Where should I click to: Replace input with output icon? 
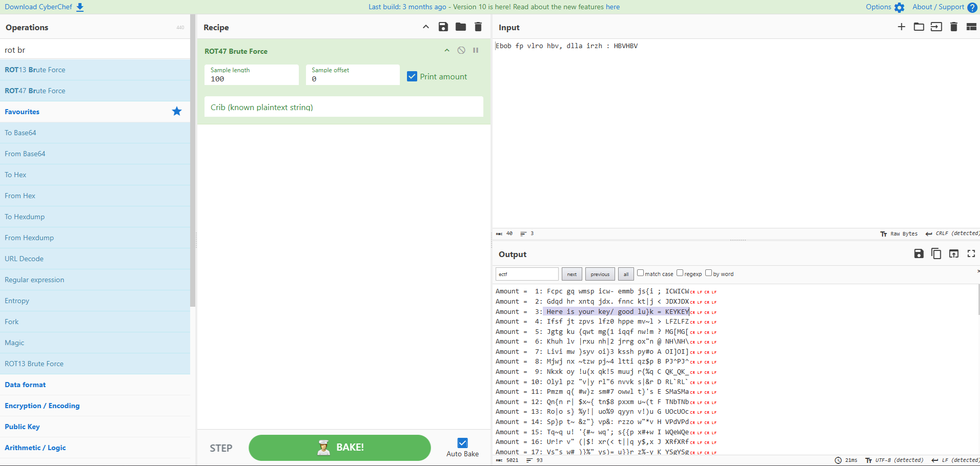click(954, 253)
